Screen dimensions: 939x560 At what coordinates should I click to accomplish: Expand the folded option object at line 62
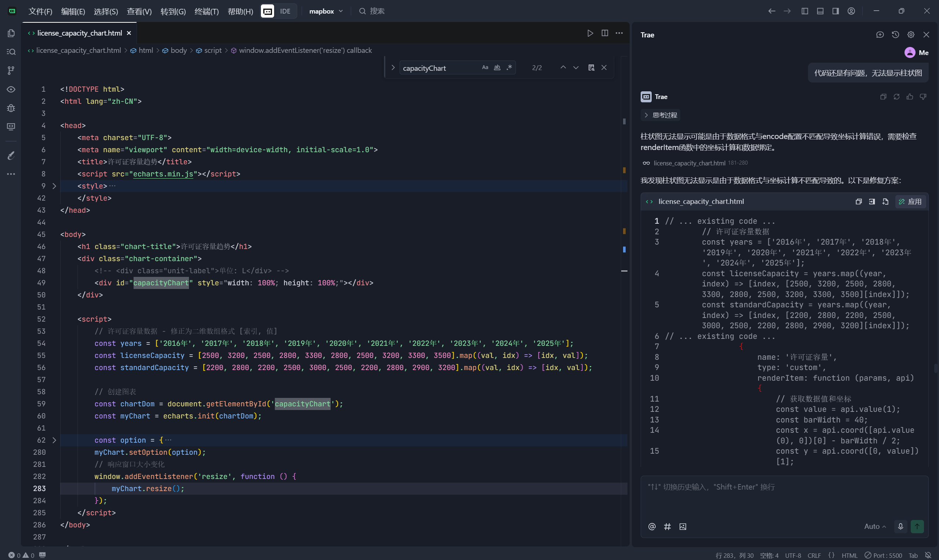[x=54, y=440]
